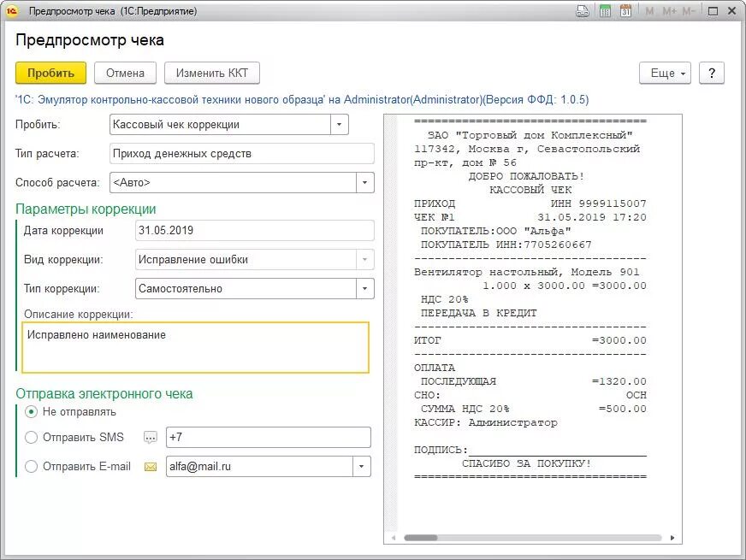Click the receipt preview horizontal scrollbar

pos(533,538)
